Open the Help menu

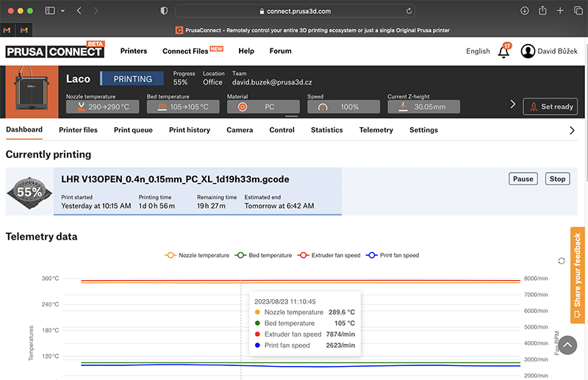[246, 51]
